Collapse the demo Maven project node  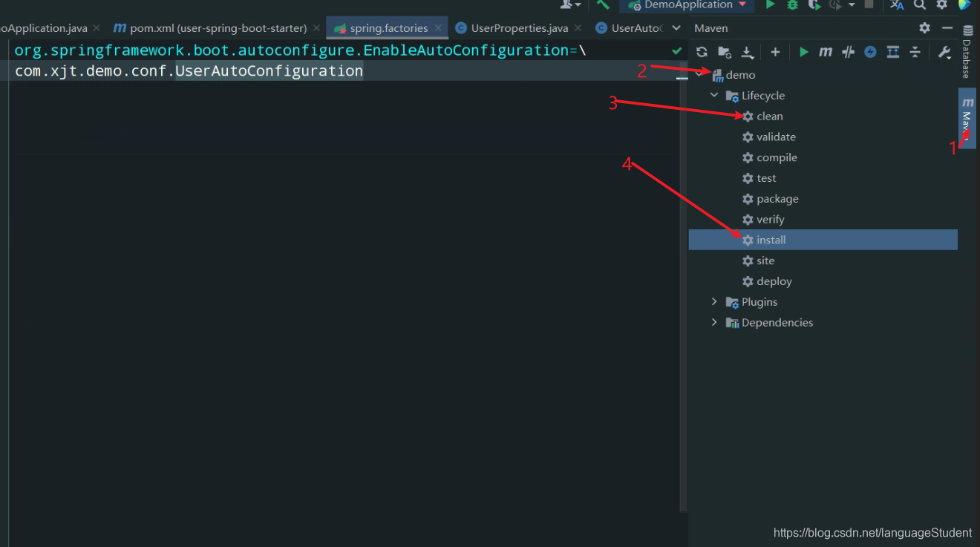click(699, 75)
